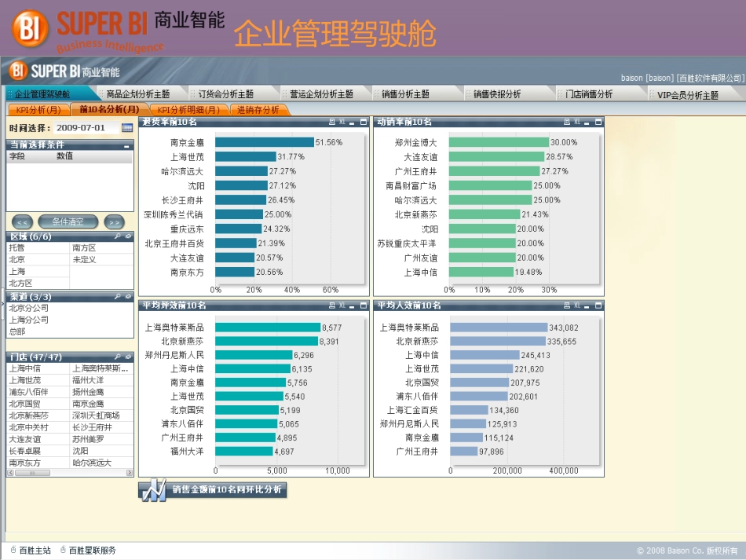The image size is (746, 560).
Task: Switch to KPI分析明细(月) sub-tab
Action: [189, 110]
